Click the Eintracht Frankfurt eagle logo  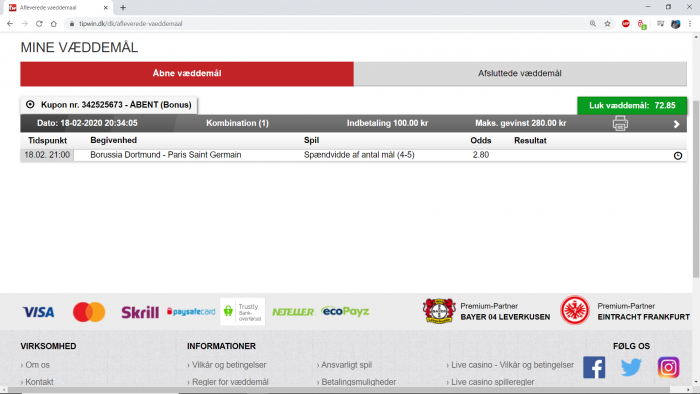tap(575, 310)
